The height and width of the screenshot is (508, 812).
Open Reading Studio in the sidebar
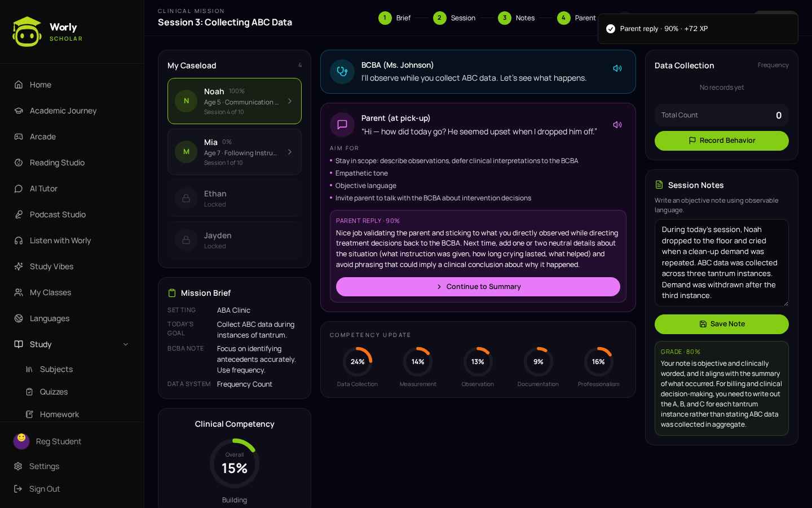72,163
